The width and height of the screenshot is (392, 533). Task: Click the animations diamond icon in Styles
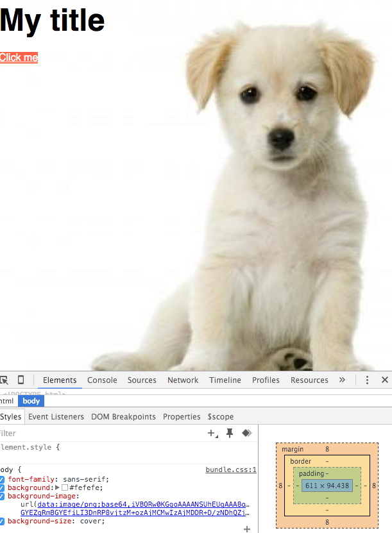click(246, 434)
